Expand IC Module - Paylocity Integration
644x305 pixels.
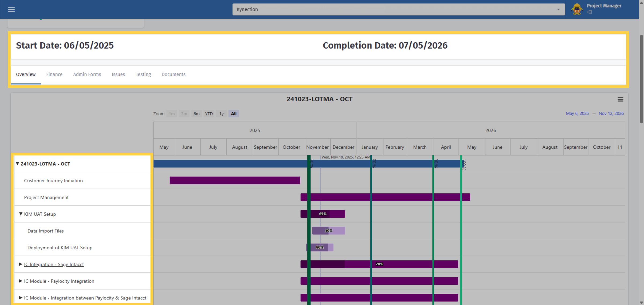pyautogui.click(x=21, y=281)
